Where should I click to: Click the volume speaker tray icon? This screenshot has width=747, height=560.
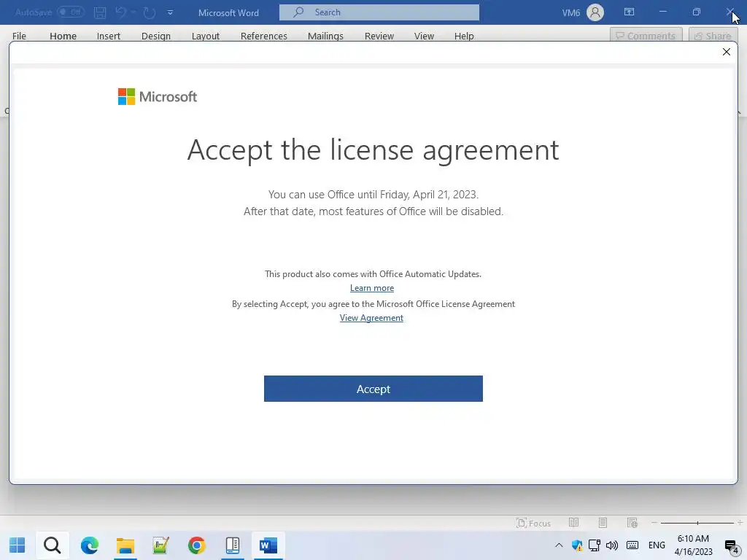(612, 545)
